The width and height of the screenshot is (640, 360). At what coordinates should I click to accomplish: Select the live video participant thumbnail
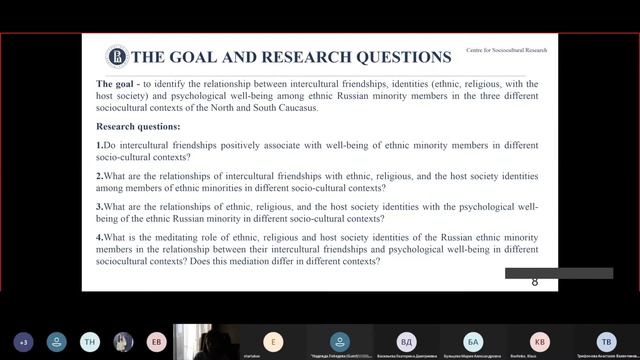click(207, 342)
